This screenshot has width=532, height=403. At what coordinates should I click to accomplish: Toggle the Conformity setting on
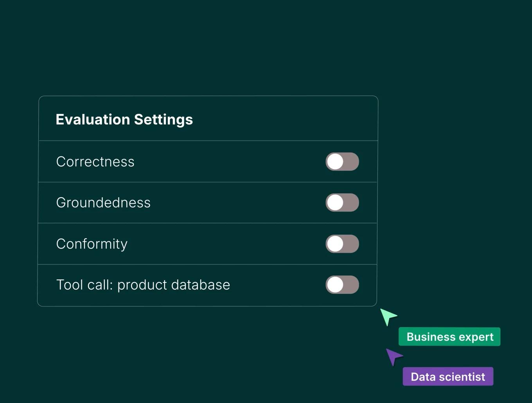click(342, 244)
